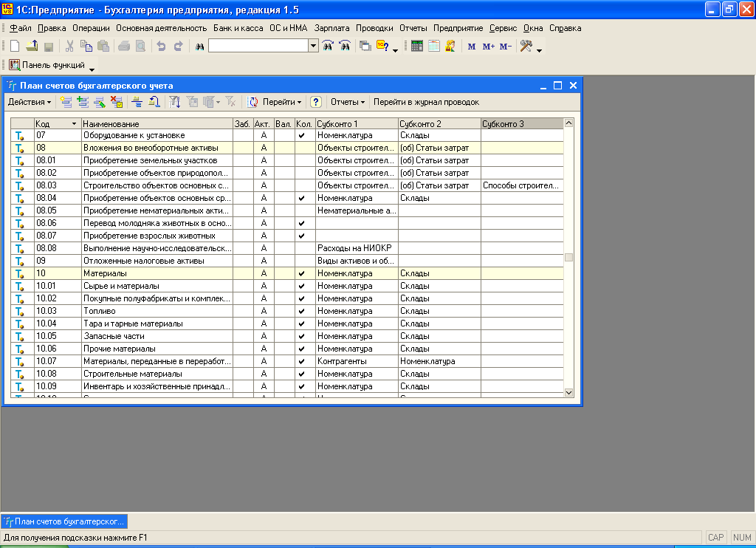
Task: Click the filter and sort settings icon
Action: pyautogui.click(x=175, y=102)
